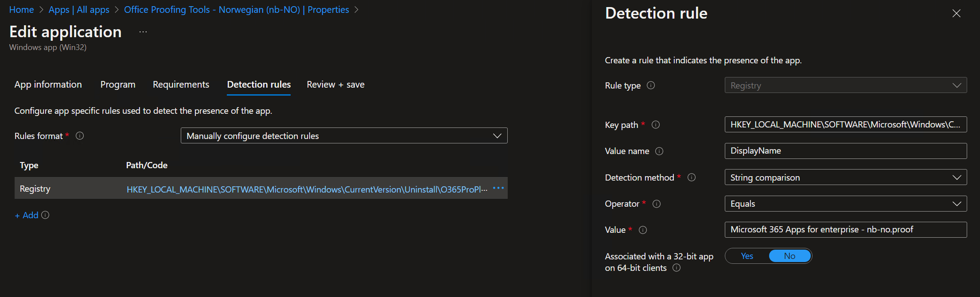Click the Detection method info icon

[692, 177]
